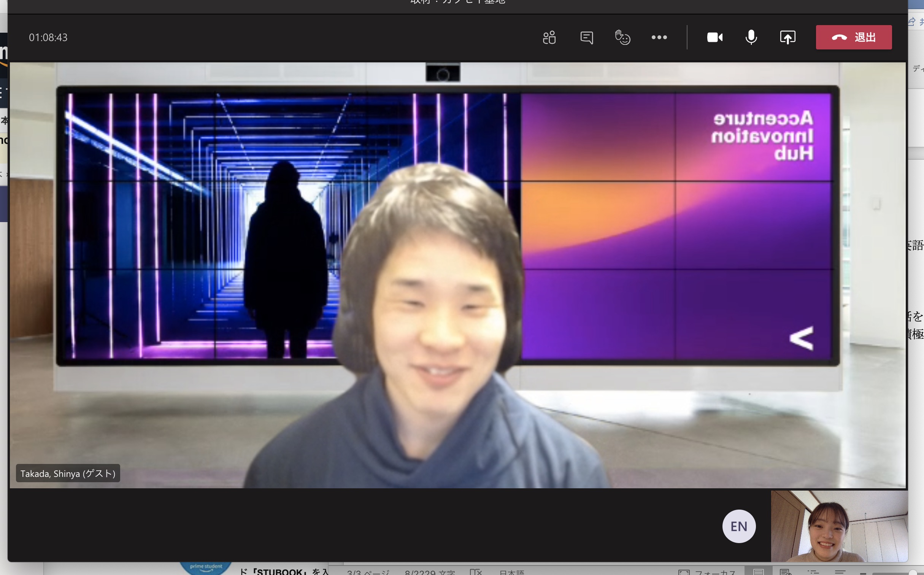Leave the call with 退出 button

pyautogui.click(x=853, y=37)
